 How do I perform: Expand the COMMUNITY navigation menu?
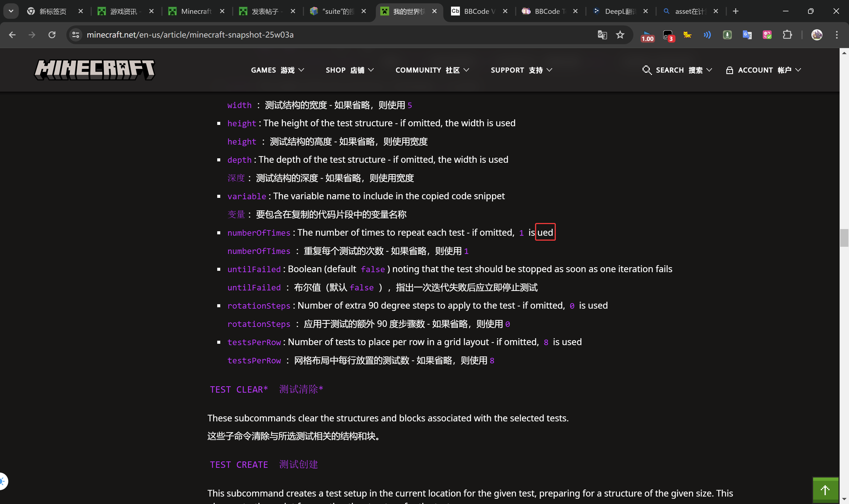[x=432, y=70]
